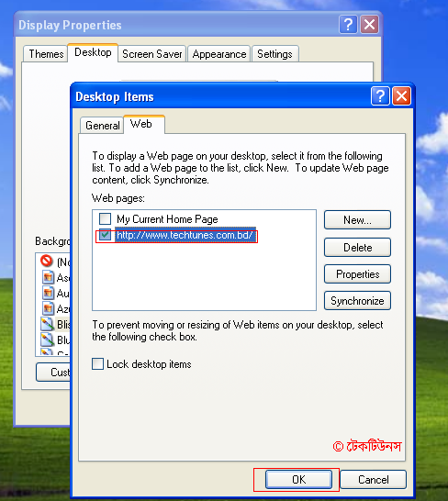Image resolution: width=448 pixels, height=501 pixels.
Task: Click the New... button
Action: coord(357,220)
